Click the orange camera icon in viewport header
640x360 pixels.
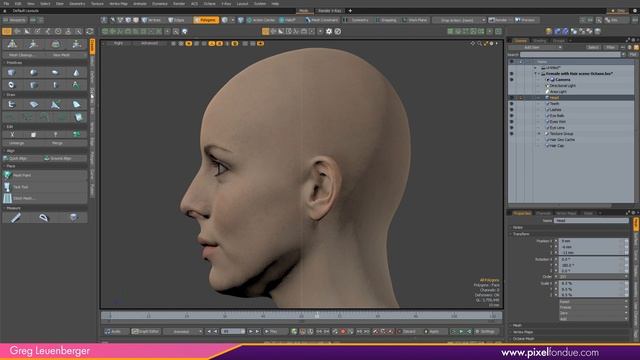pos(260,43)
